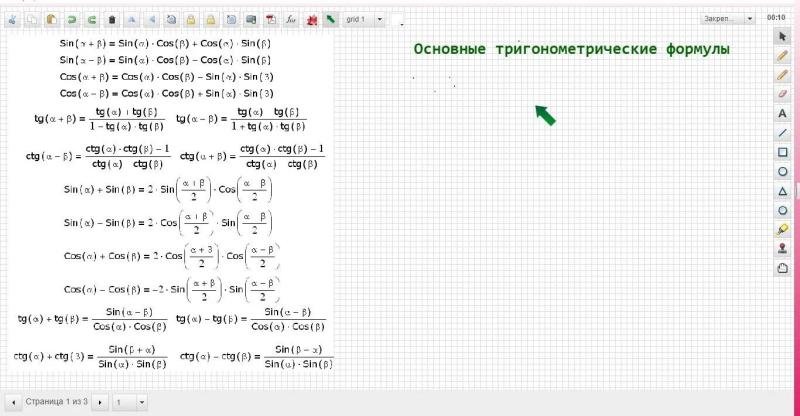Screen dimensions: 800x416
Task: Click the PDF export icon
Action: point(271,20)
